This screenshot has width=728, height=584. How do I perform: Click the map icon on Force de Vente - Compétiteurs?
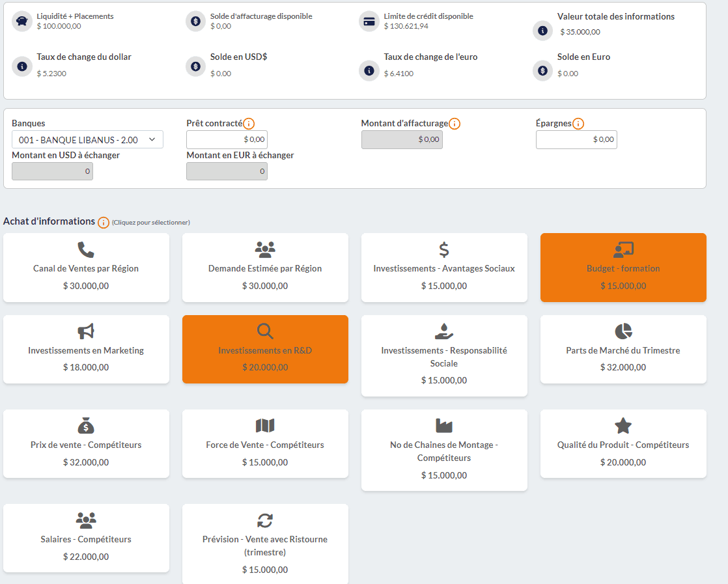265,424
